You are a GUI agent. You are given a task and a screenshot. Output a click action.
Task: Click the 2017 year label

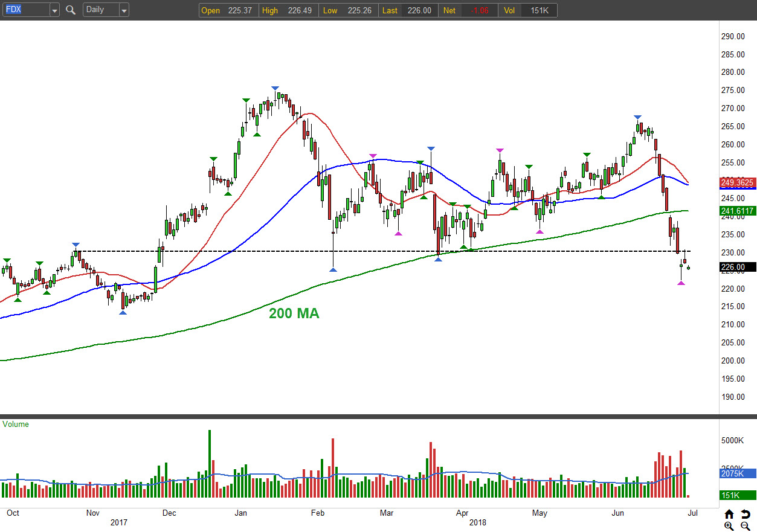118,522
